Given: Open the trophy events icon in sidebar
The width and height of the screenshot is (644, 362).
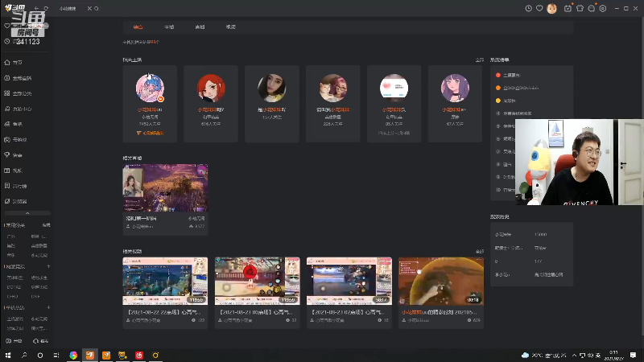Looking at the screenshot, I should point(7,154).
